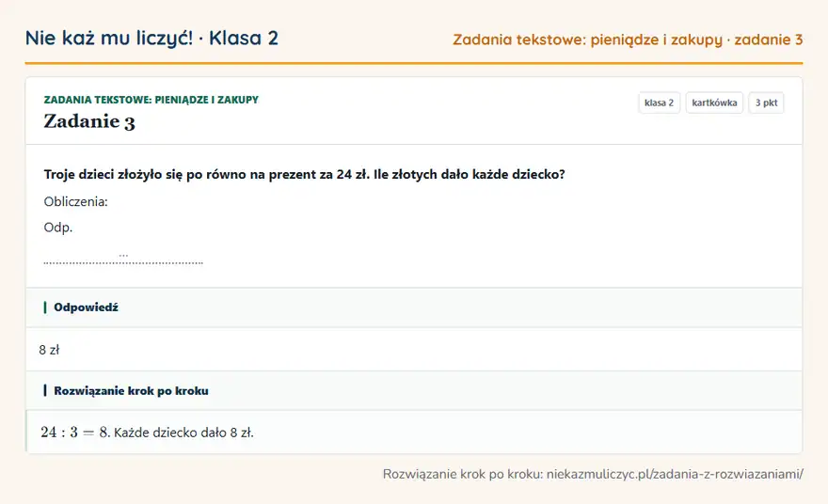
Task: Click the 'Zadanie 3' heading
Action: point(89,121)
